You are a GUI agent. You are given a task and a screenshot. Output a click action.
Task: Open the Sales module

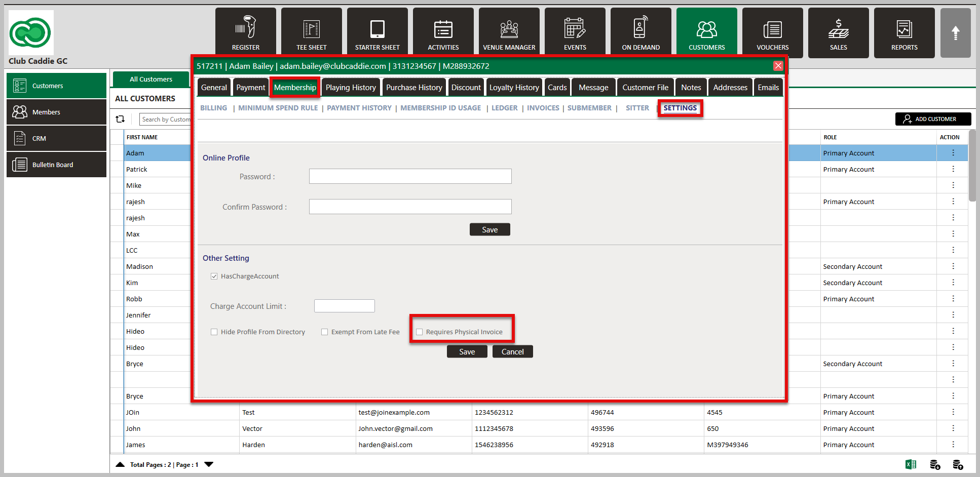click(x=839, y=33)
